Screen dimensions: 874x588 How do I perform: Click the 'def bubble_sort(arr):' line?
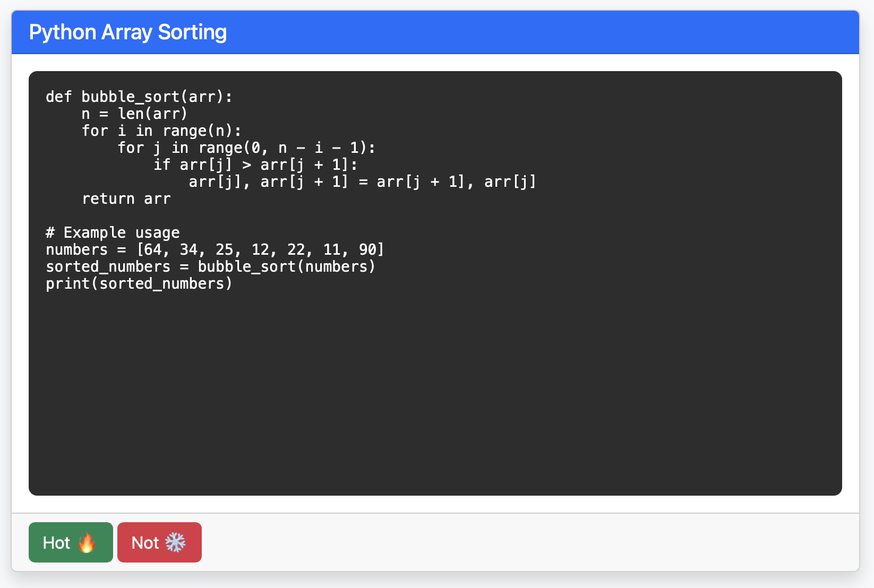[x=139, y=97]
